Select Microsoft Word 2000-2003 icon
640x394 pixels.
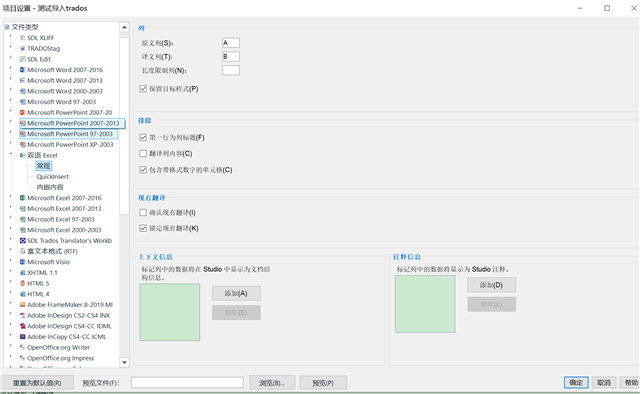(x=23, y=91)
